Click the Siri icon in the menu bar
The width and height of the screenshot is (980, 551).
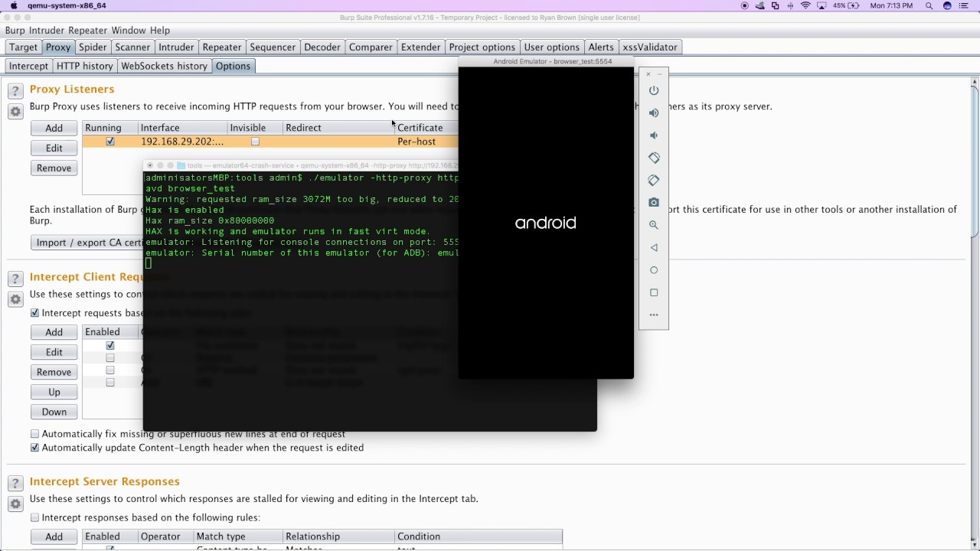(x=947, y=5)
